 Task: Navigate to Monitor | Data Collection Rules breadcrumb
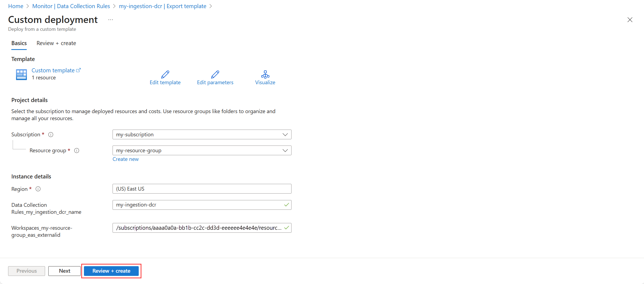[x=71, y=6]
